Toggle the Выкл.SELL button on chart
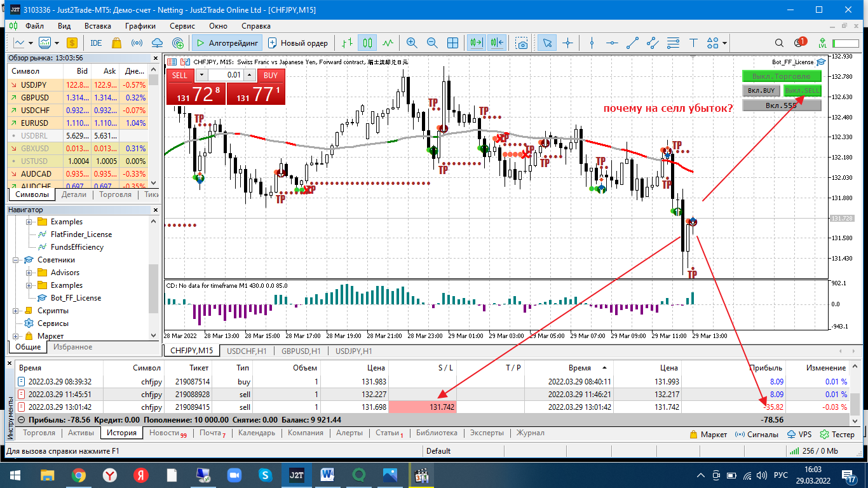Viewport: 868px width, 488px height. pyautogui.click(x=803, y=91)
